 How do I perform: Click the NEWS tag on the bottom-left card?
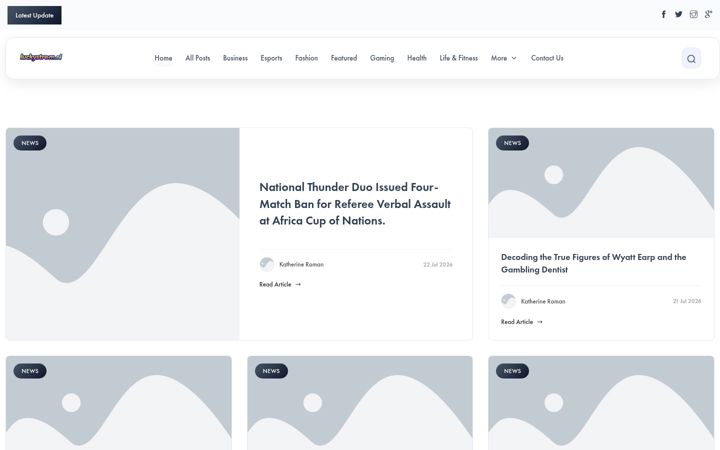[30, 371]
